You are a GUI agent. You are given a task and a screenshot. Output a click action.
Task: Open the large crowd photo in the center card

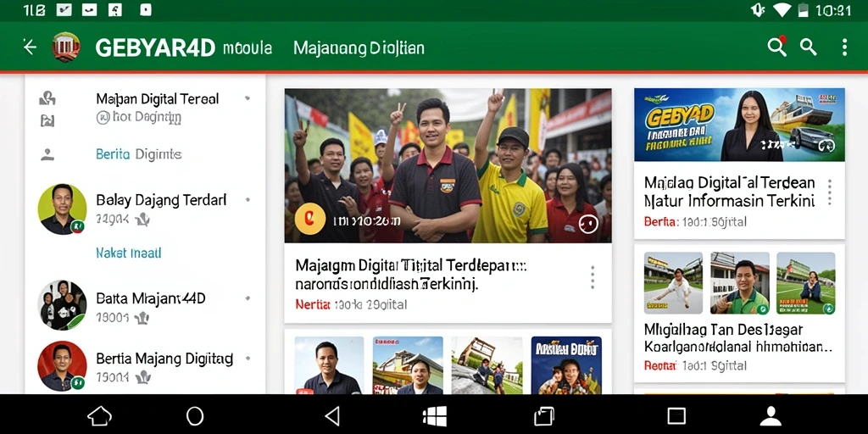pyautogui.click(x=448, y=165)
